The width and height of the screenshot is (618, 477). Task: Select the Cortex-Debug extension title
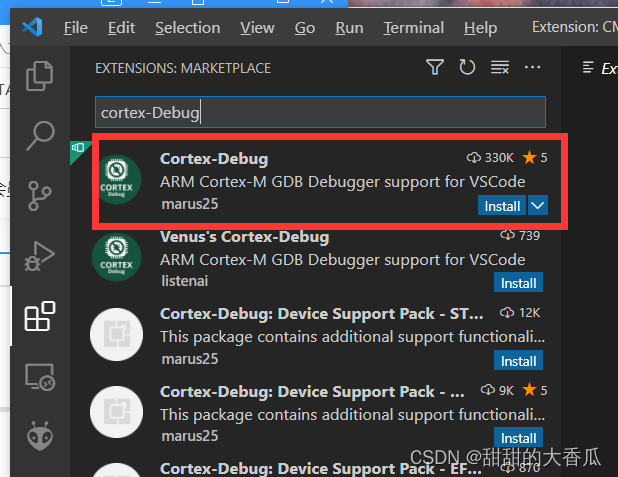[x=214, y=158]
